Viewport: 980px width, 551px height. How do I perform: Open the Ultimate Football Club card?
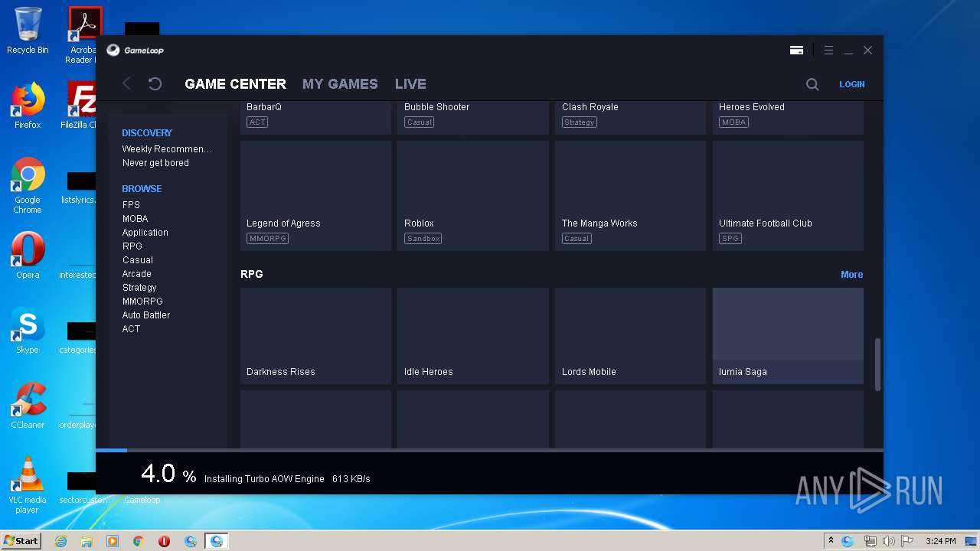[788, 196]
